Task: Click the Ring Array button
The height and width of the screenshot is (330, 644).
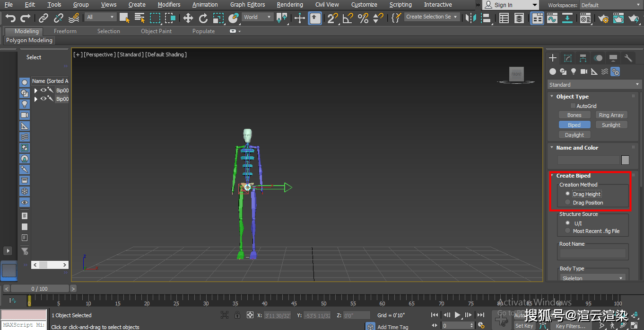Action: [611, 115]
